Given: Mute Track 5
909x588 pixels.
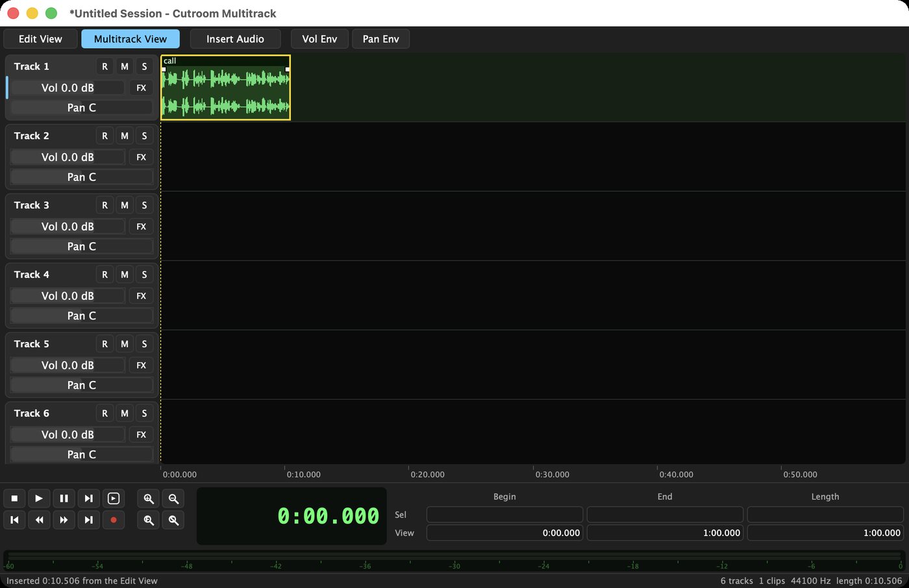Looking at the screenshot, I should click(x=125, y=344).
